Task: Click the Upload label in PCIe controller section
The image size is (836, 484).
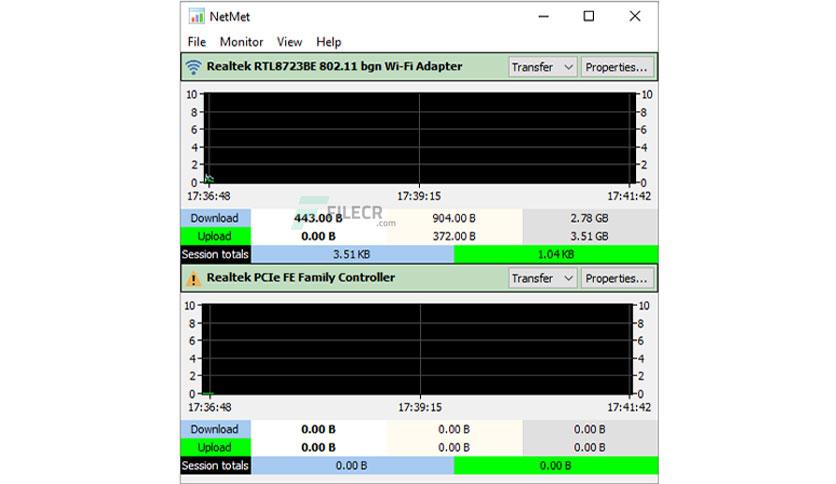Action: pyautogui.click(x=215, y=447)
